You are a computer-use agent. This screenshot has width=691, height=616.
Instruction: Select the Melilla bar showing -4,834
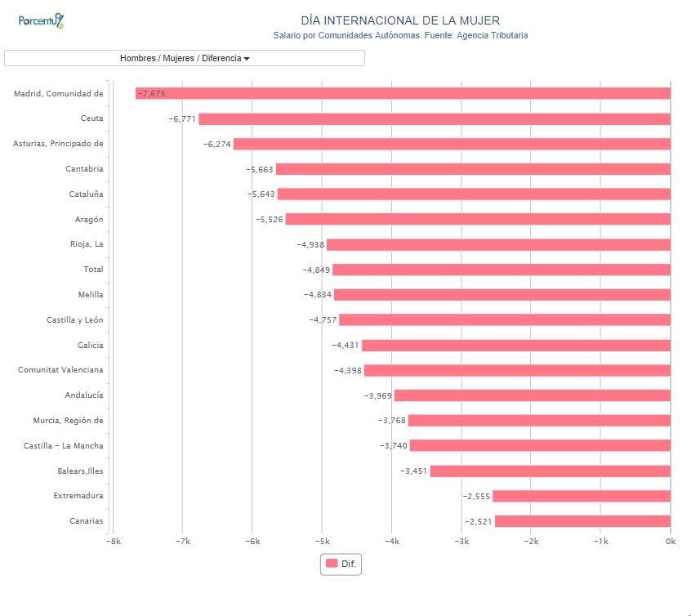click(x=502, y=295)
